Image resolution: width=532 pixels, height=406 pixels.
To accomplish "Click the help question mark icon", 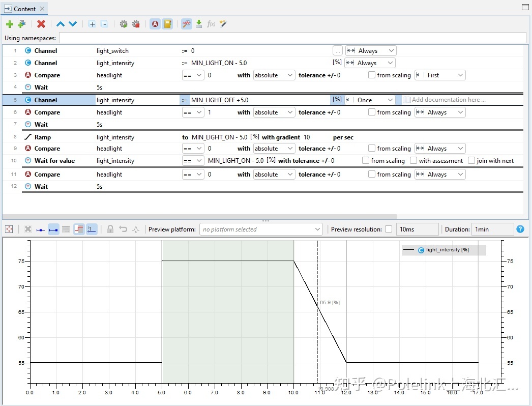I will click(520, 229).
